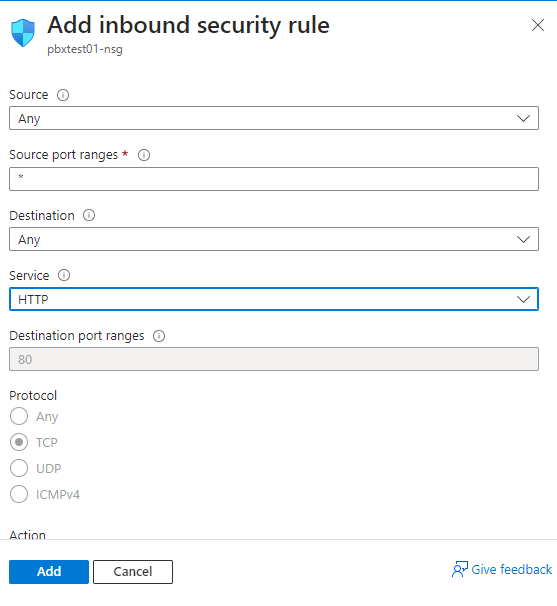Click the Cancel button
The height and width of the screenshot is (606, 557).
(133, 572)
